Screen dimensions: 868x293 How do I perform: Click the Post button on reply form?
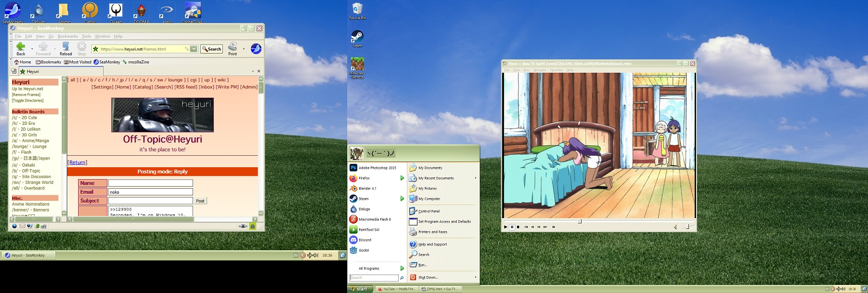[200, 201]
